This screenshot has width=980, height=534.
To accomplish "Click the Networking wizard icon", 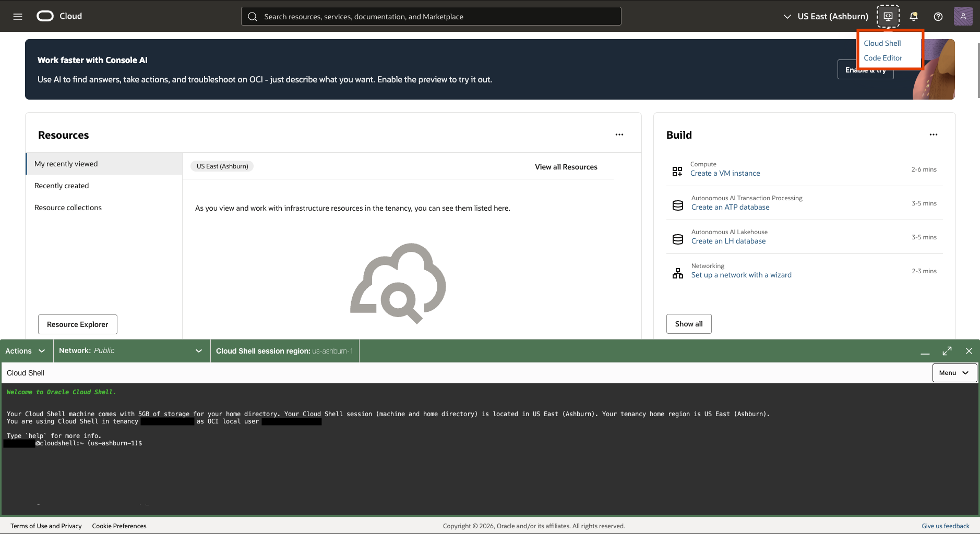I will pyautogui.click(x=678, y=273).
